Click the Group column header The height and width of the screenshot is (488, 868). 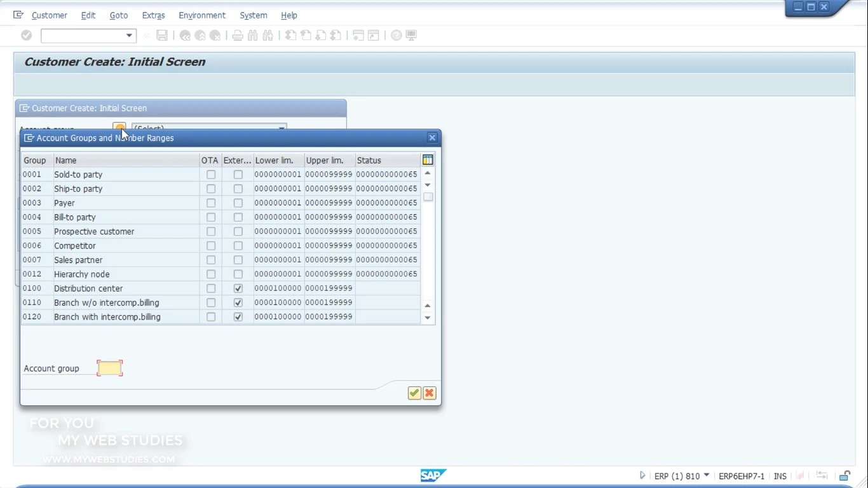pyautogui.click(x=37, y=160)
